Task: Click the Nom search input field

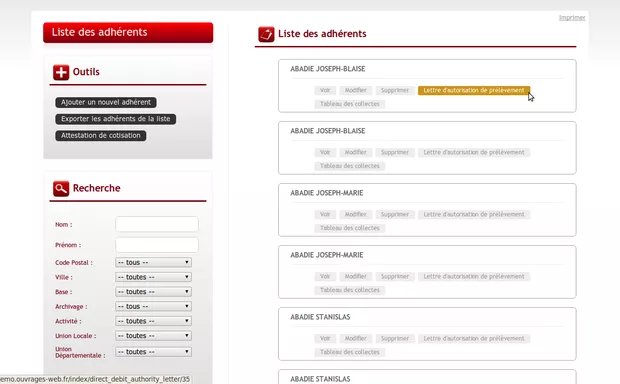Action: (x=157, y=224)
